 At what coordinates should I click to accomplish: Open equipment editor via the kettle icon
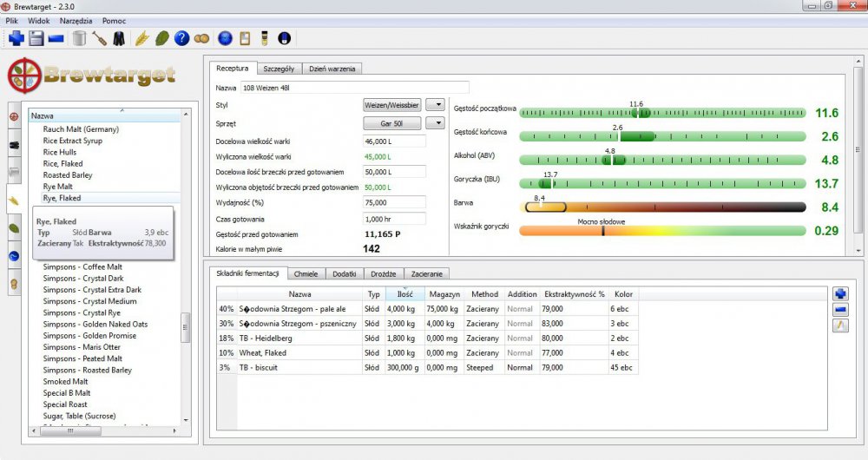(x=79, y=38)
